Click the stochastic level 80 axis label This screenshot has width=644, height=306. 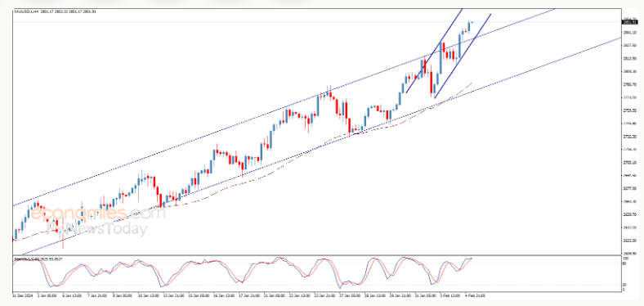(x=625, y=263)
